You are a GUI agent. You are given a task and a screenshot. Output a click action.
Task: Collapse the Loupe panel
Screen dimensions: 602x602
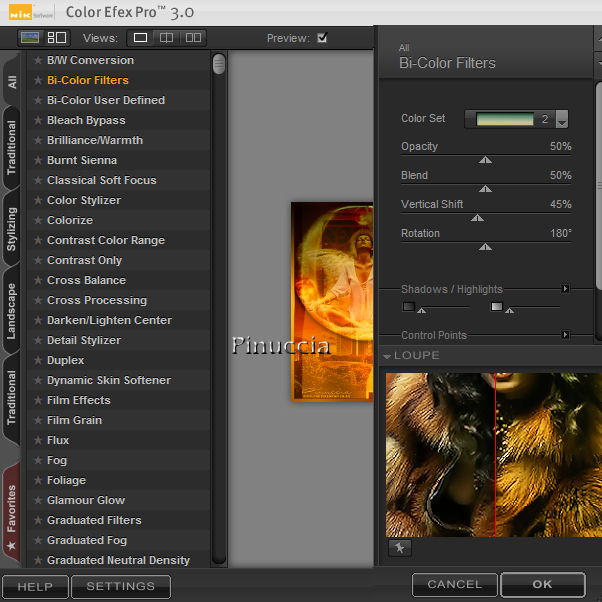(x=387, y=356)
